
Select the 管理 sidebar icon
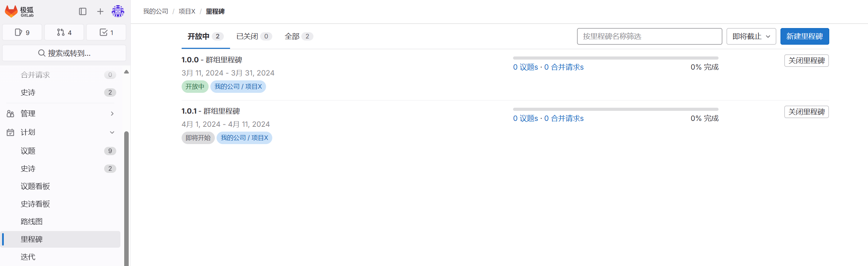10,113
